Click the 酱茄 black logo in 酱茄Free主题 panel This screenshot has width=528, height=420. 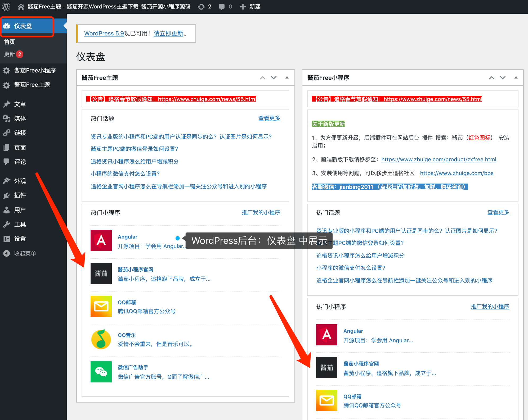point(101,273)
